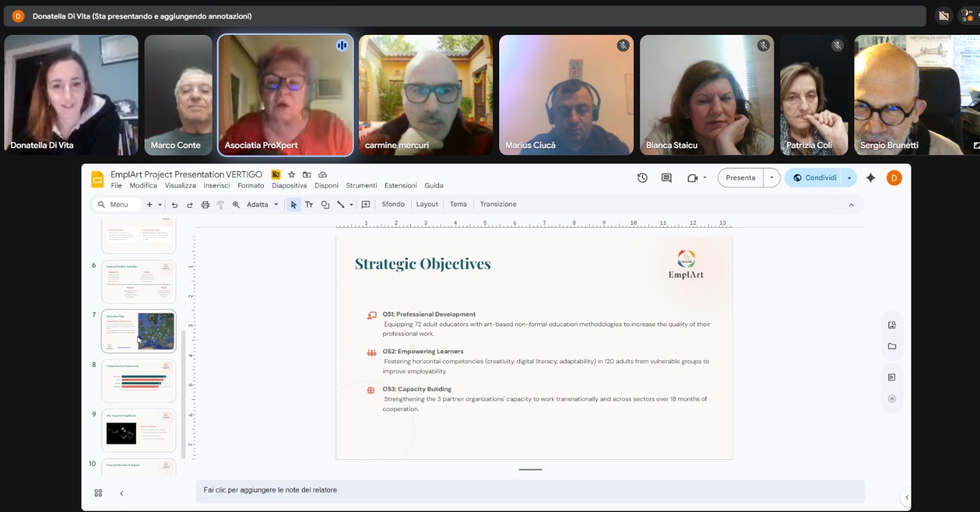980x512 pixels.
Task: Print the presentation using printer icon
Action: [205, 205]
